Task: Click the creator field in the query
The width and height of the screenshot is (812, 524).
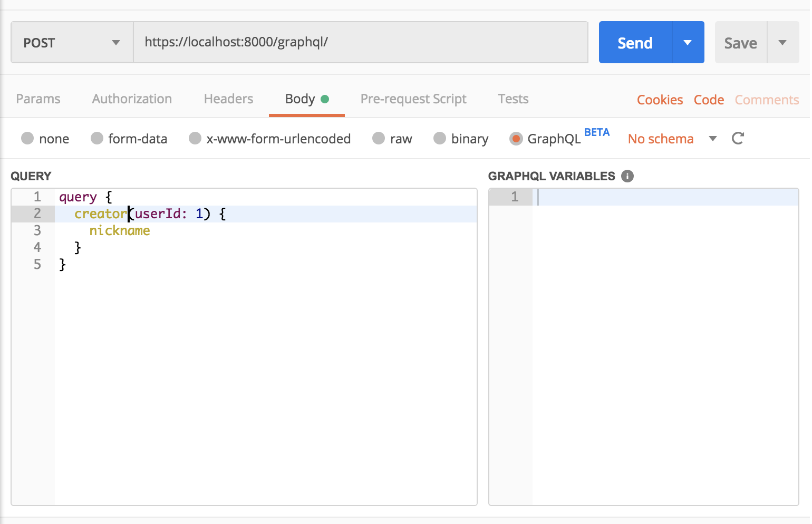Action: (x=101, y=214)
